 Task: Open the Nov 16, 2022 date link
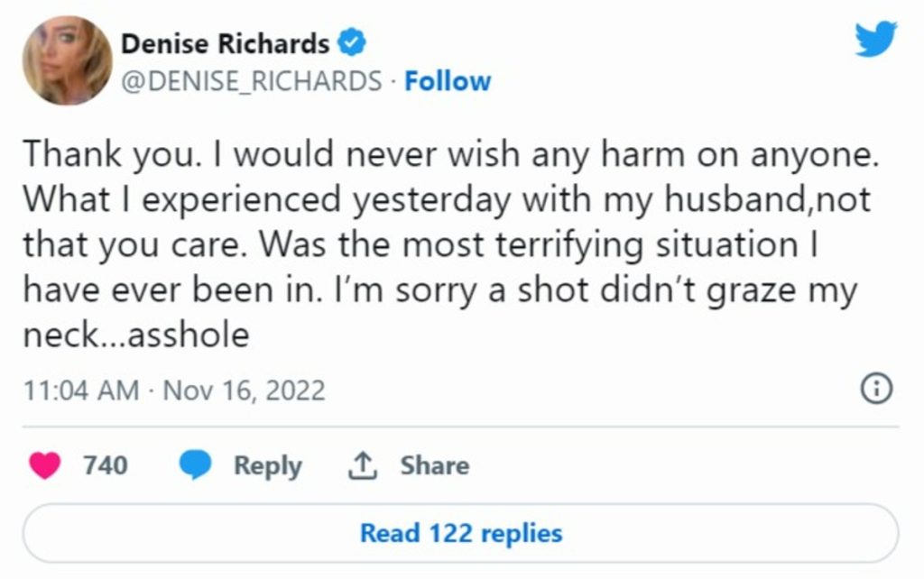tap(242, 391)
